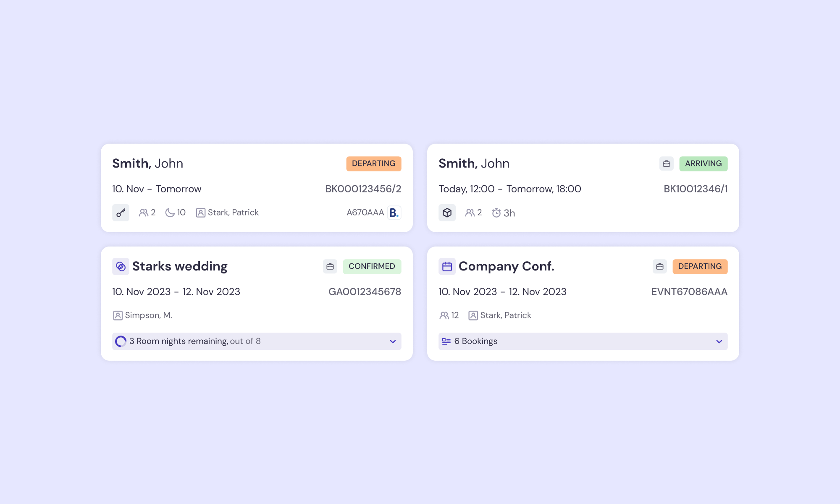The width and height of the screenshot is (840, 504).
Task: Click the orange DEPARTING badge on Smith card
Action: (373, 164)
